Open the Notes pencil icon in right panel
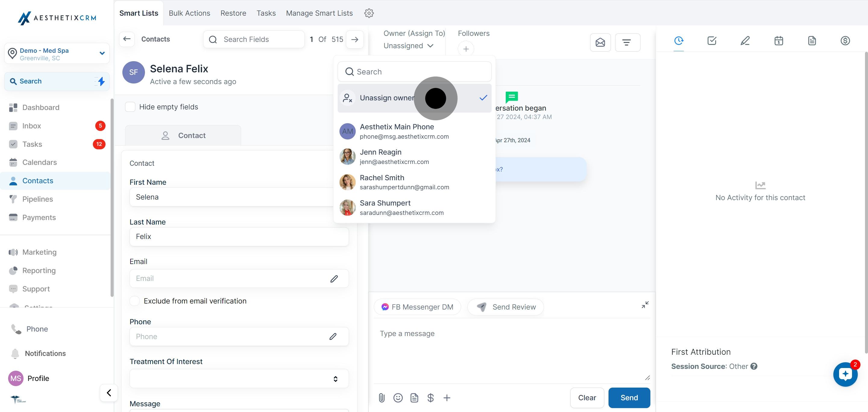Image resolution: width=868 pixels, height=412 pixels. (745, 41)
